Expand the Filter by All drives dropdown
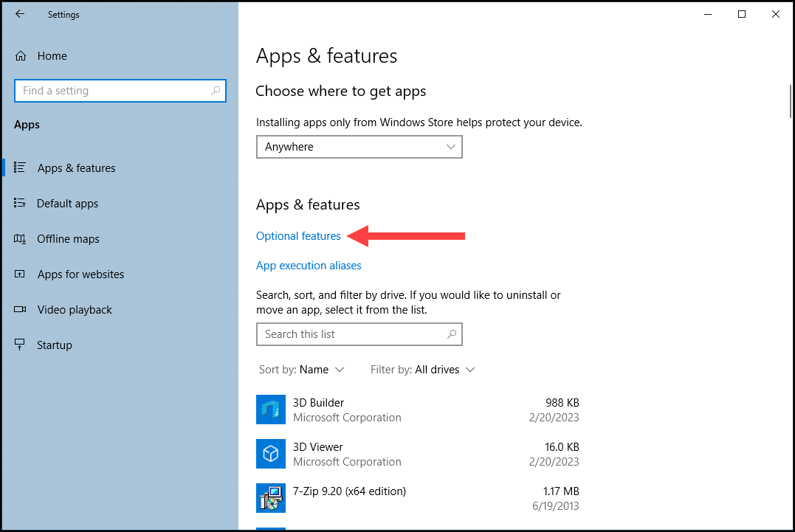The image size is (795, 532). click(422, 370)
